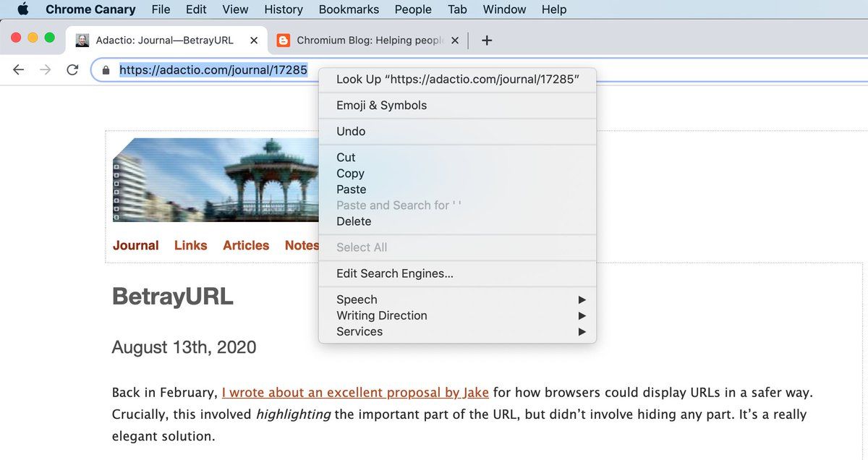Open the Chrome Canary menu
868x460 pixels.
pyautogui.click(x=90, y=9)
